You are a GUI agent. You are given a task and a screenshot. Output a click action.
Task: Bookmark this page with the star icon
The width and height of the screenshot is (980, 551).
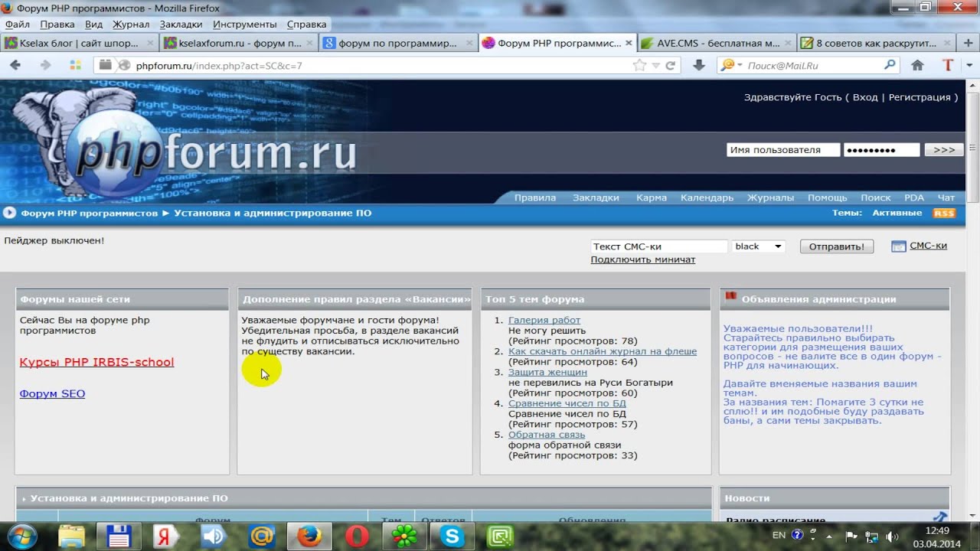click(x=639, y=66)
